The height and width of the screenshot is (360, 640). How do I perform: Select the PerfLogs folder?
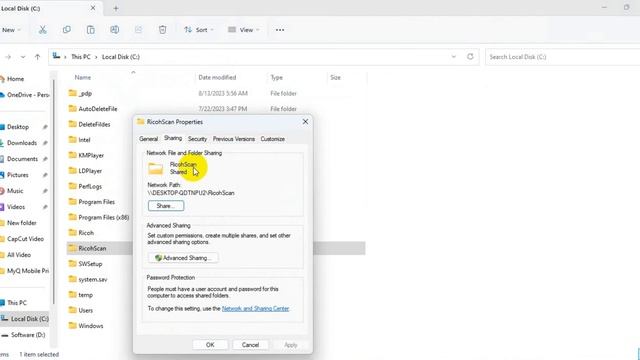point(90,187)
